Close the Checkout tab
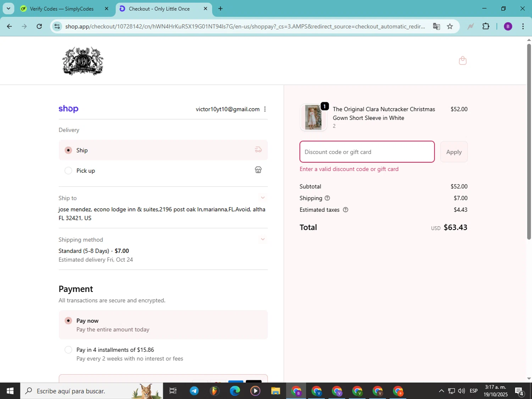Viewport: 532px width, 399px height. [205, 9]
